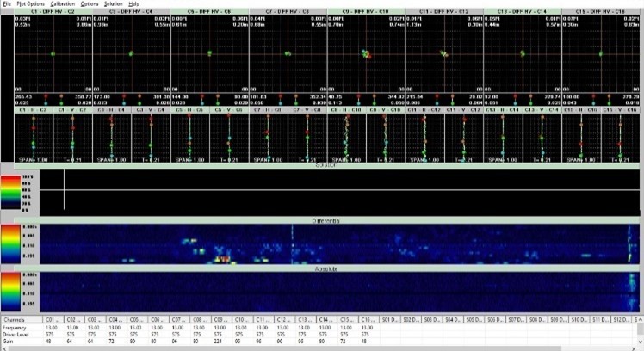Open the Plot Options menu

click(x=31, y=4)
